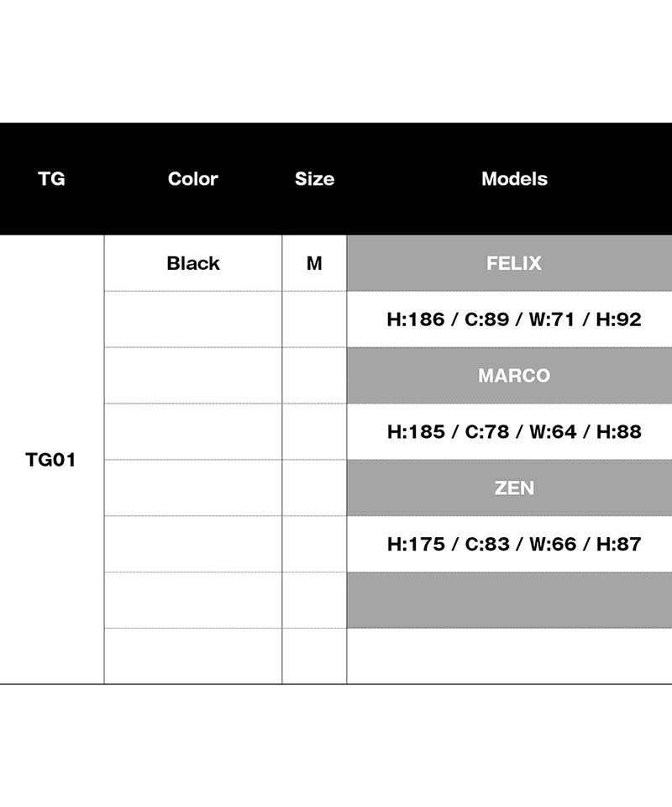Click the empty white Models cell at bottom

click(x=509, y=657)
